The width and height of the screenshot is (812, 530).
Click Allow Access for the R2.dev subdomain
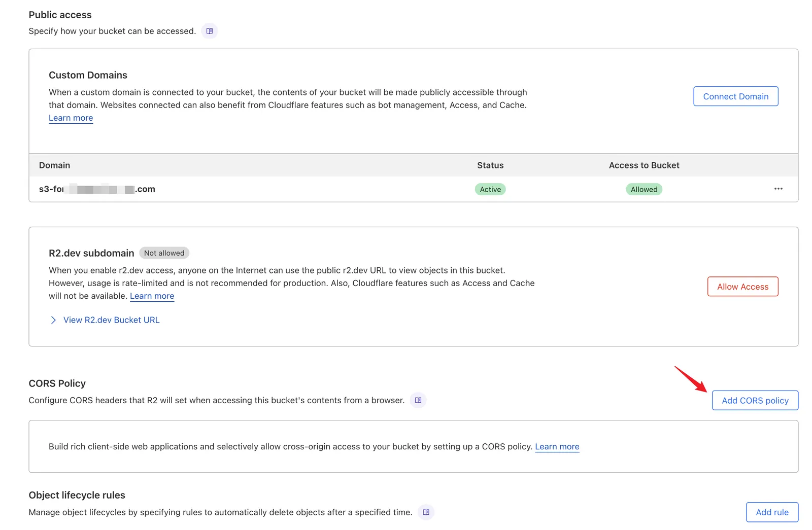click(742, 287)
